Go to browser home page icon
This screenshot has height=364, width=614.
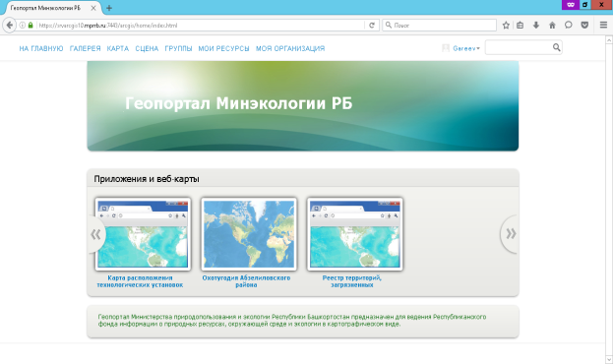coord(552,25)
